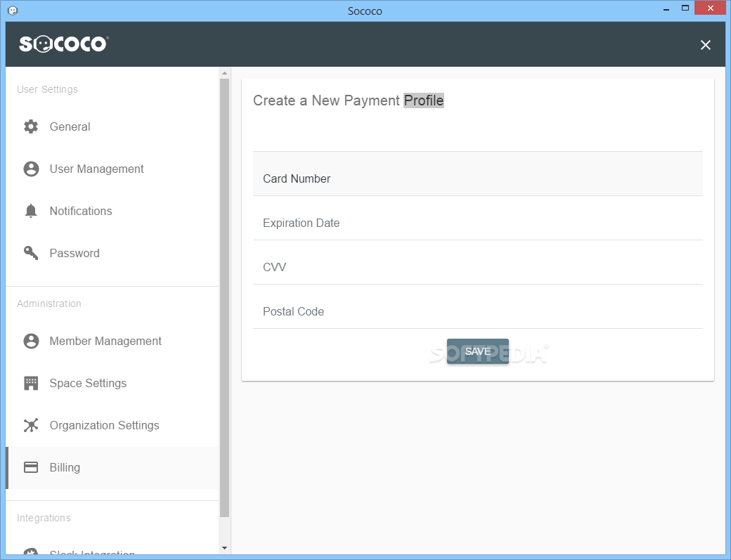Click the Postal Code field

pyautogui.click(x=477, y=306)
